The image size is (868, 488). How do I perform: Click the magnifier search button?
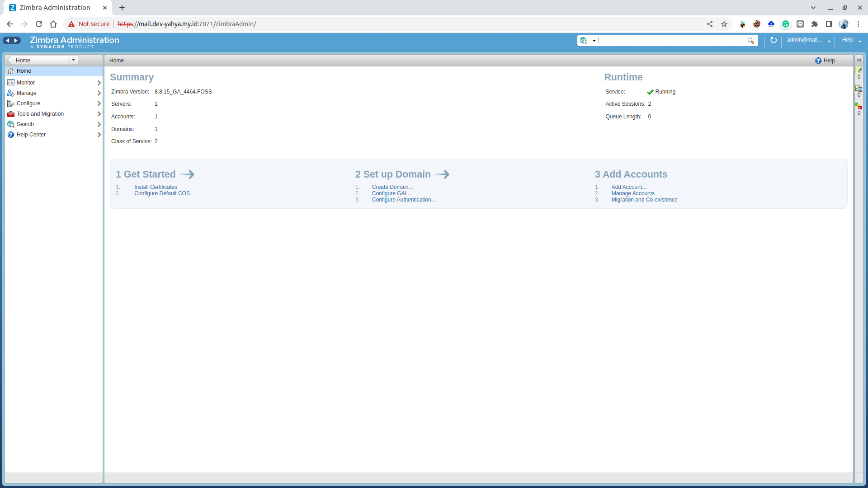click(x=751, y=41)
